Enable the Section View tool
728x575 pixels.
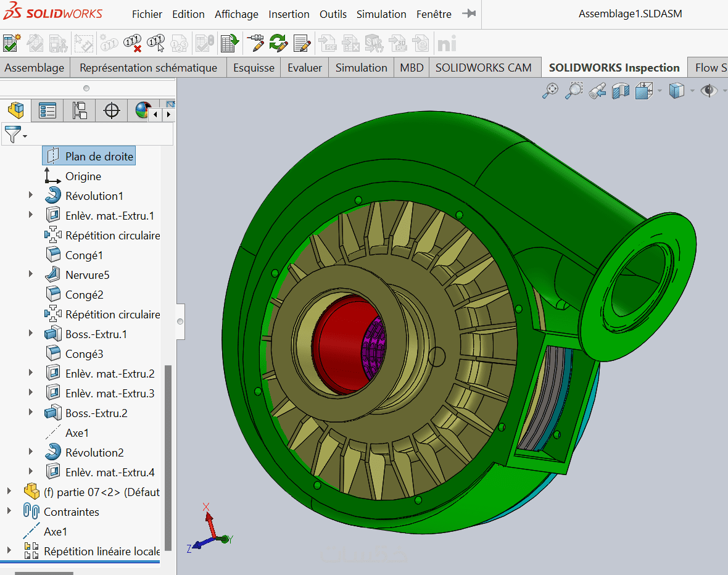(x=621, y=91)
